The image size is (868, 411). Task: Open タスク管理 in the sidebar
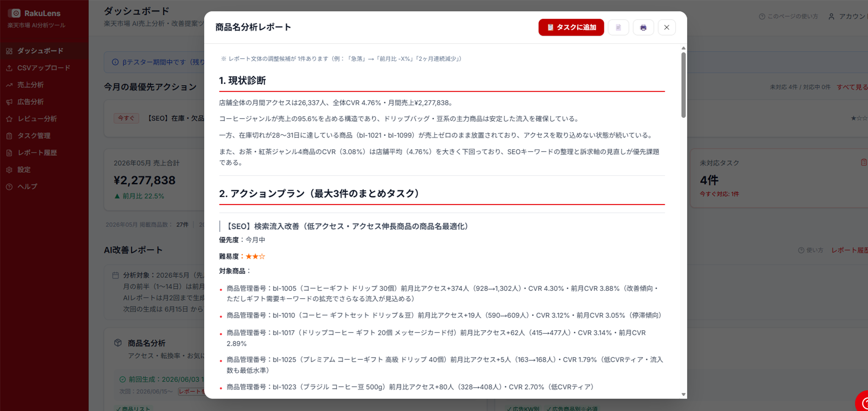point(44,136)
